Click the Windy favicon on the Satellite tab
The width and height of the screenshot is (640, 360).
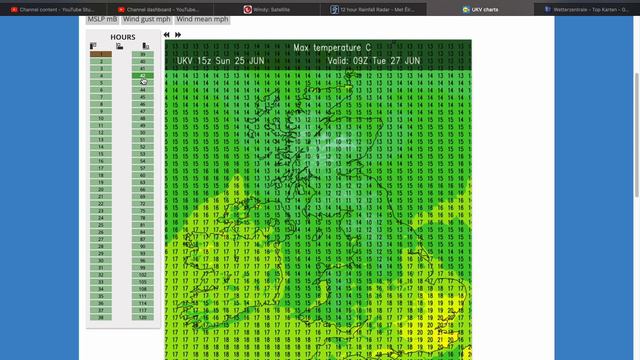(248, 9)
